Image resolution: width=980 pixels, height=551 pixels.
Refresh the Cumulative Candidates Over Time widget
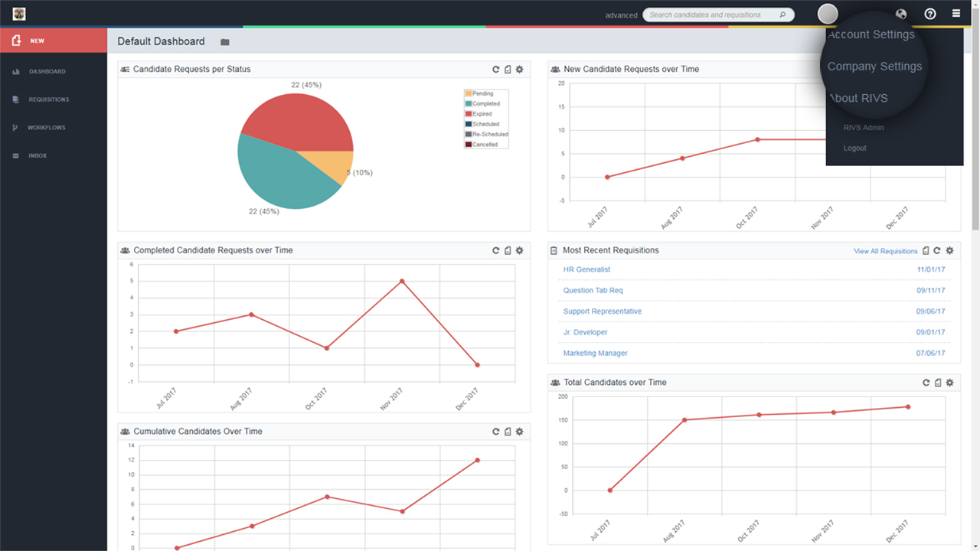coord(496,432)
